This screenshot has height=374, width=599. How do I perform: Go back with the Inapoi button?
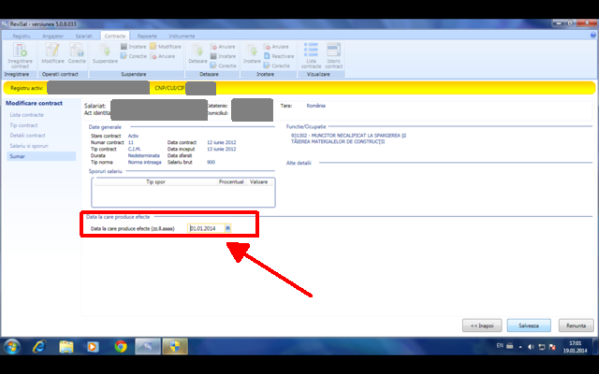tap(482, 325)
